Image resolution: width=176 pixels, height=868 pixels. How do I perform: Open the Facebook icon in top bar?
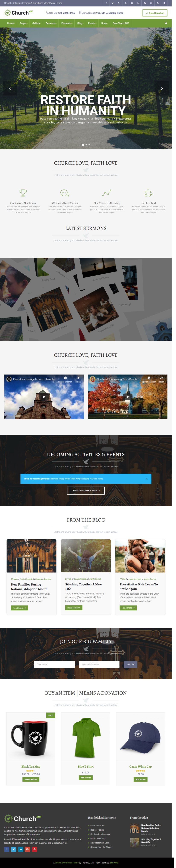pos(106,3)
